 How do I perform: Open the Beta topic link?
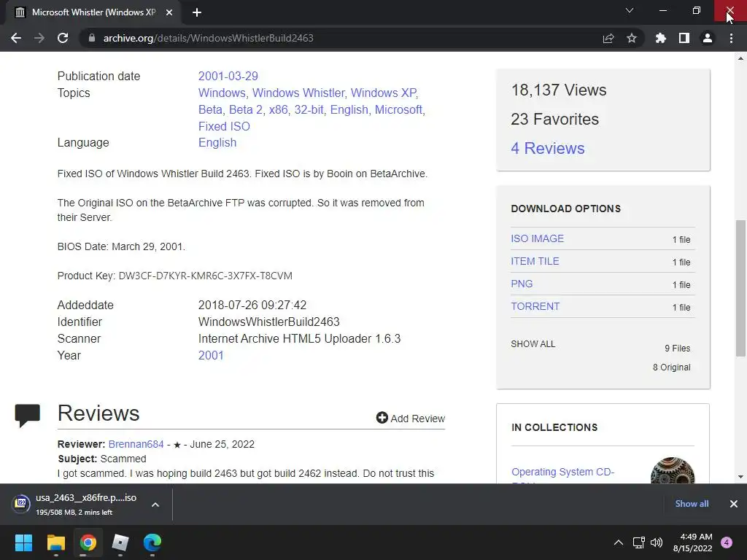pyautogui.click(x=210, y=109)
